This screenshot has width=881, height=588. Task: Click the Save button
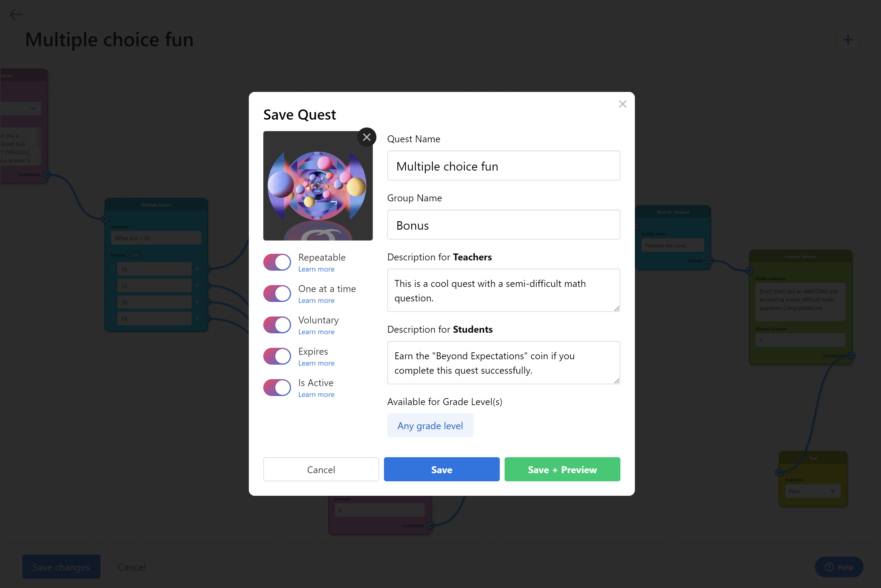441,469
